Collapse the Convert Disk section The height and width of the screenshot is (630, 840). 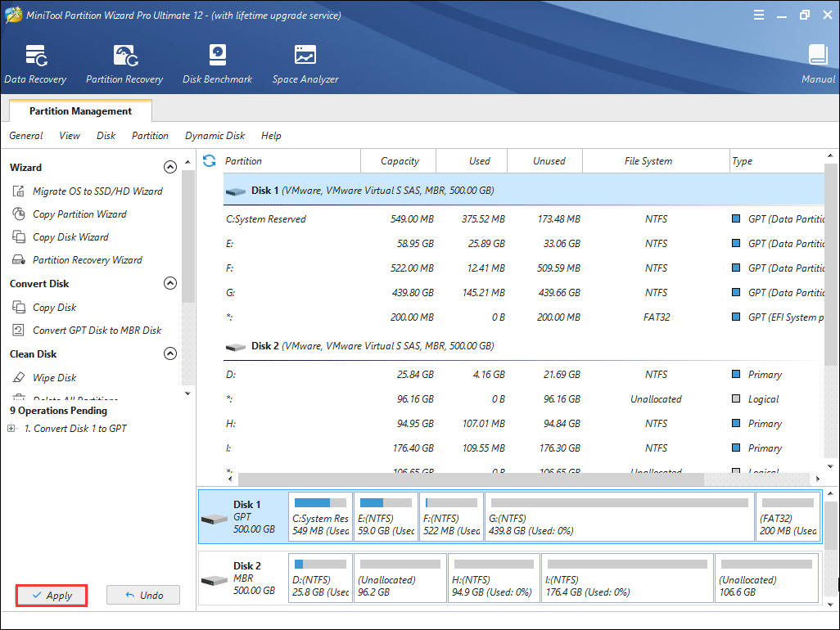tap(170, 284)
